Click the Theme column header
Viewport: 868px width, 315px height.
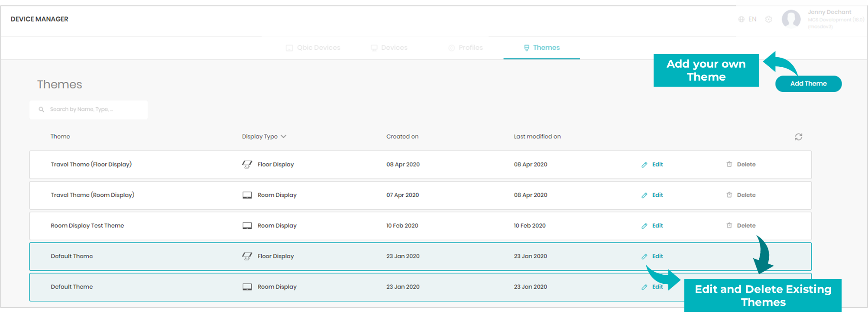(60, 136)
